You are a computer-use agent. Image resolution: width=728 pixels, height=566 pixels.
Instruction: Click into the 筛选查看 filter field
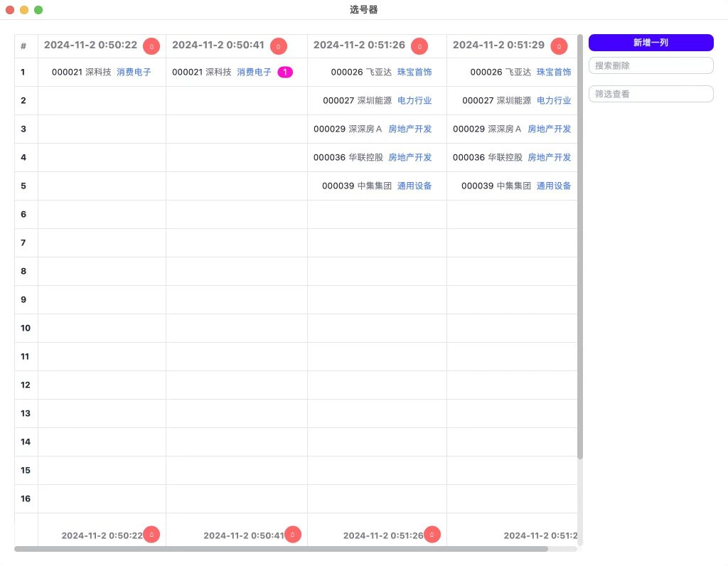click(651, 94)
